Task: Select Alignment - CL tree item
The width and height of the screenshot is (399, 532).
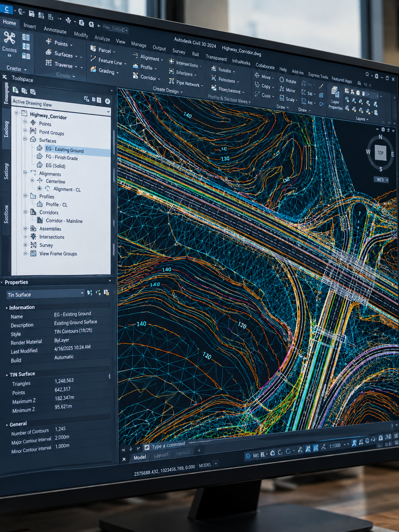Action: tap(67, 189)
